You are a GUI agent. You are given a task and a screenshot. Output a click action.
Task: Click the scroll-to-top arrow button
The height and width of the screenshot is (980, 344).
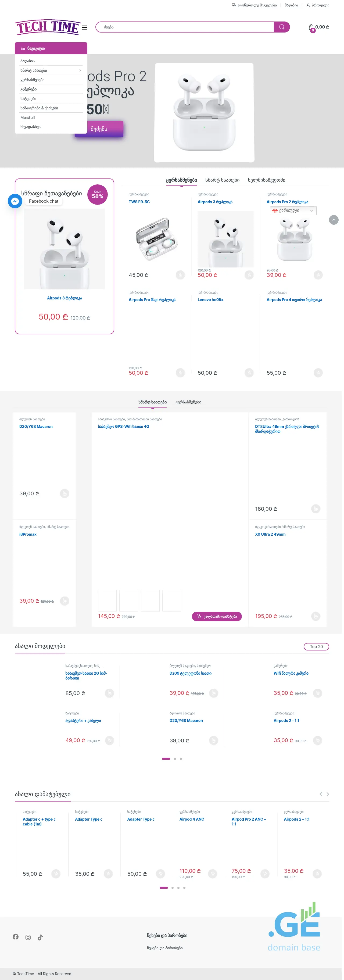point(333,220)
